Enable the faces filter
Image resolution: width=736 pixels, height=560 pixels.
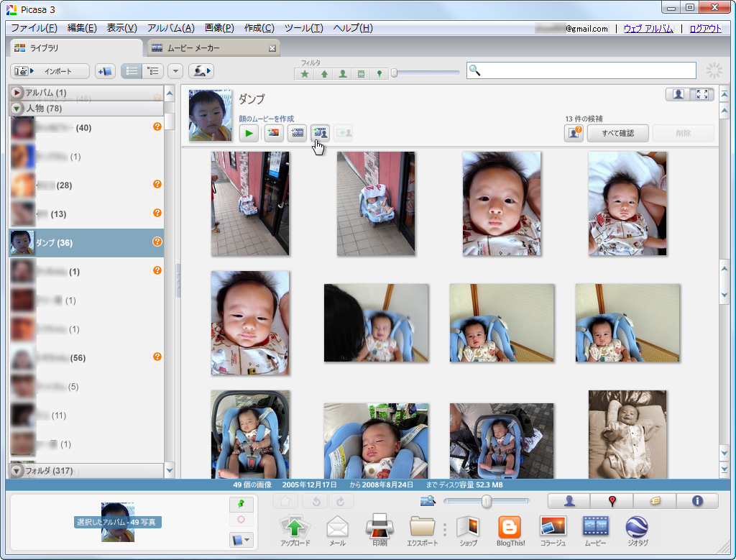pos(341,72)
